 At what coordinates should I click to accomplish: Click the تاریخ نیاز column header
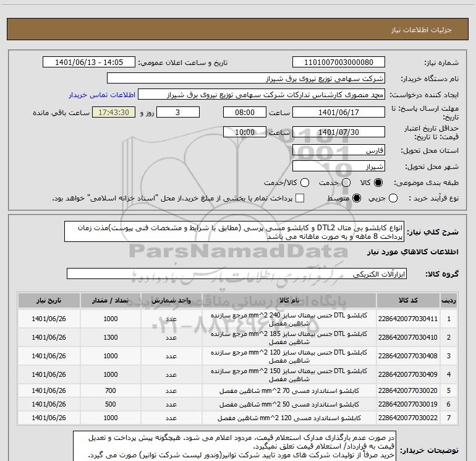(x=49, y=300)
